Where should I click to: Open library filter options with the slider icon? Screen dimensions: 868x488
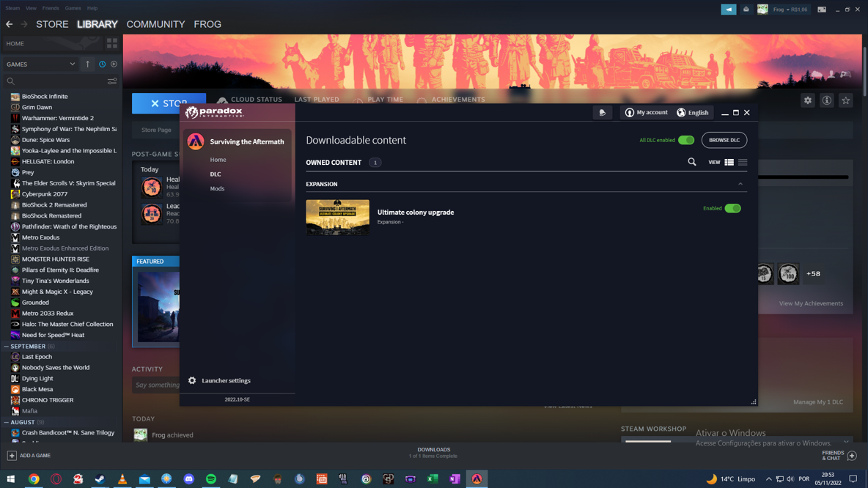[x=111, y=81]
